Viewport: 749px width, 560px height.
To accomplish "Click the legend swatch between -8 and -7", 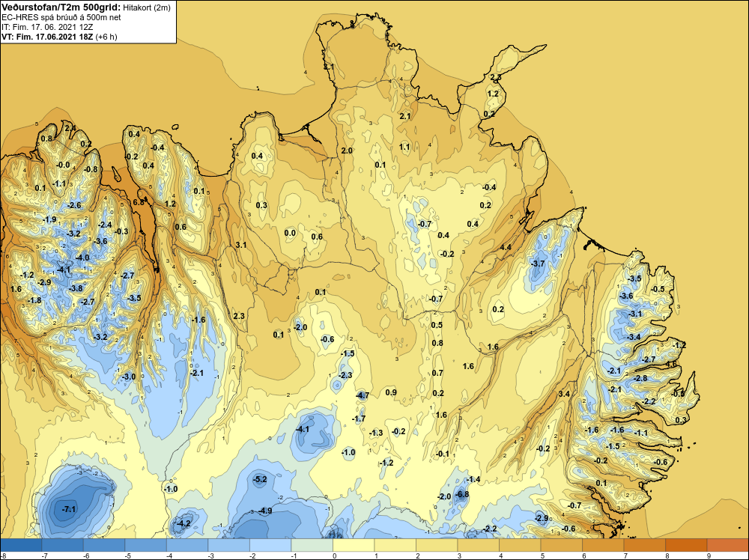I will tap(21, 545).
